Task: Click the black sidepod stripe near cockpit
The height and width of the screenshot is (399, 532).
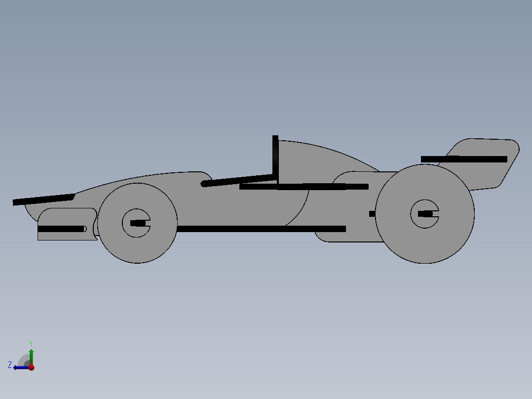Action: [304, 186]
